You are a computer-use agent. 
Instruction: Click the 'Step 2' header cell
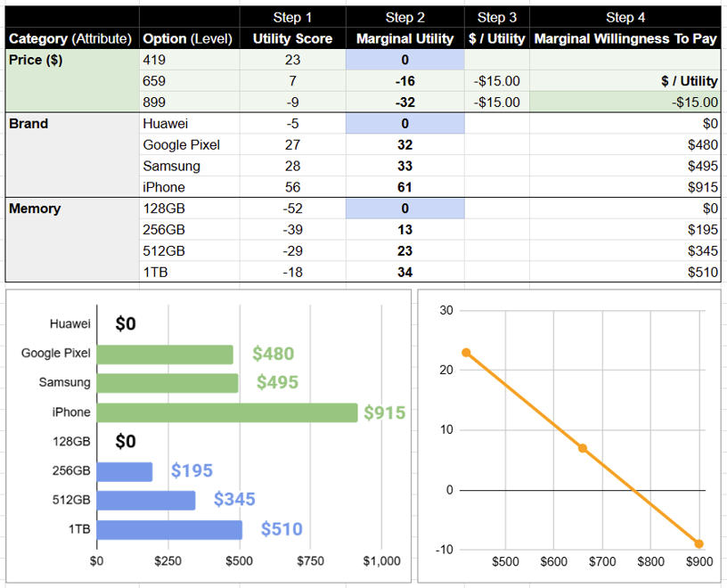tap(404, 17)
